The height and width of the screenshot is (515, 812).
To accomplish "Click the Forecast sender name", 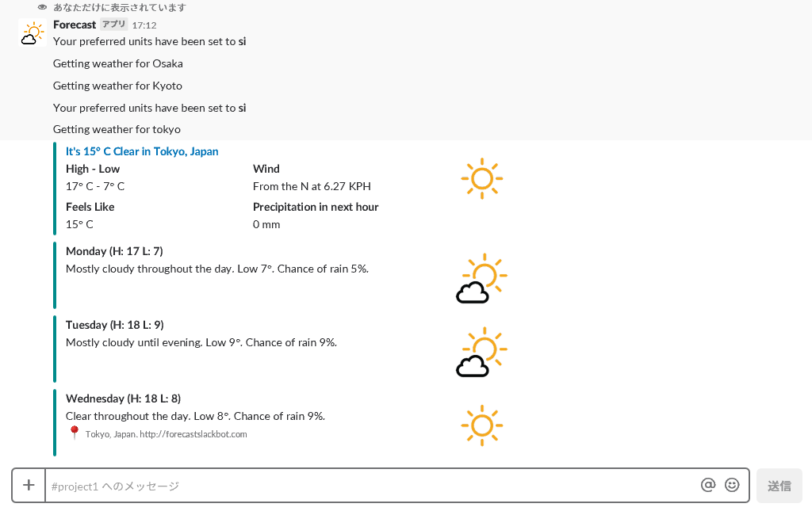I will point(75,25).
